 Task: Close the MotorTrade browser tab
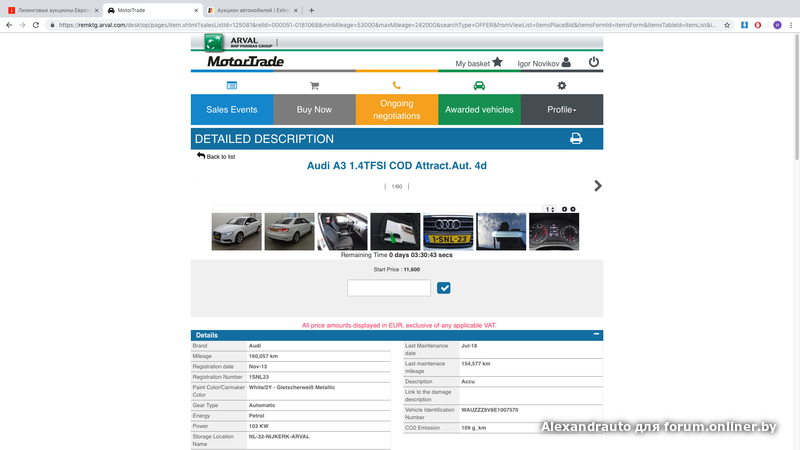click(x=196, y=10)
